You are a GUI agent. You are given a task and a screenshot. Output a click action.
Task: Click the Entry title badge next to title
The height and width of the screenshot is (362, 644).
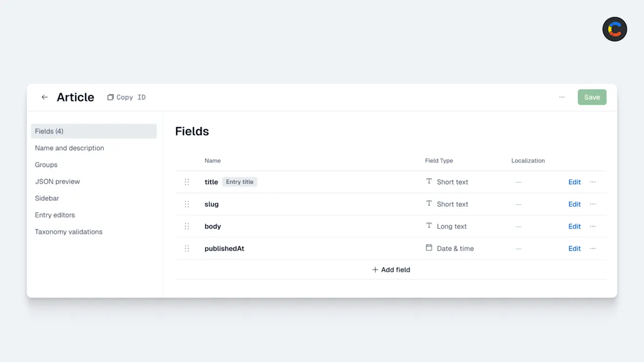pos(240,182)
